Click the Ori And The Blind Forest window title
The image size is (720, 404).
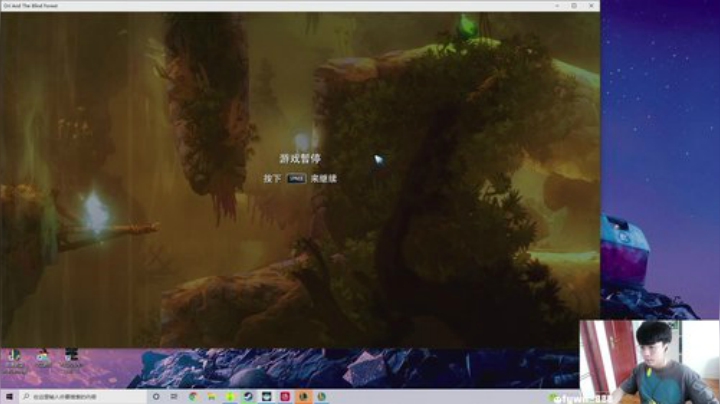[x=30, y=6]
